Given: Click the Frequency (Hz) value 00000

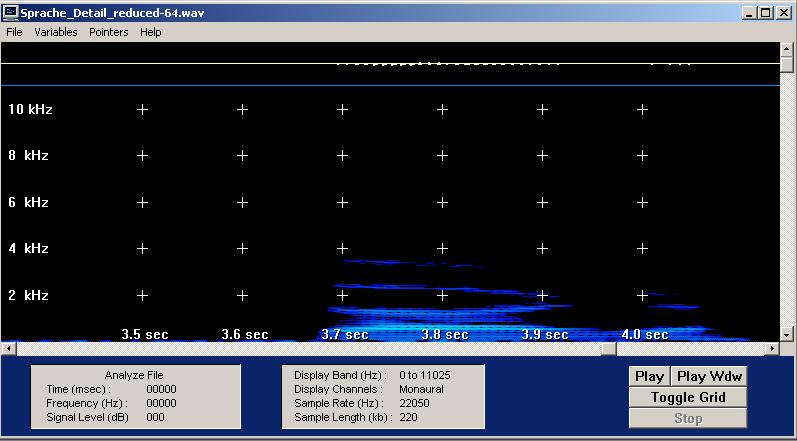Looking at the screenshot, I should coord(161,403).
